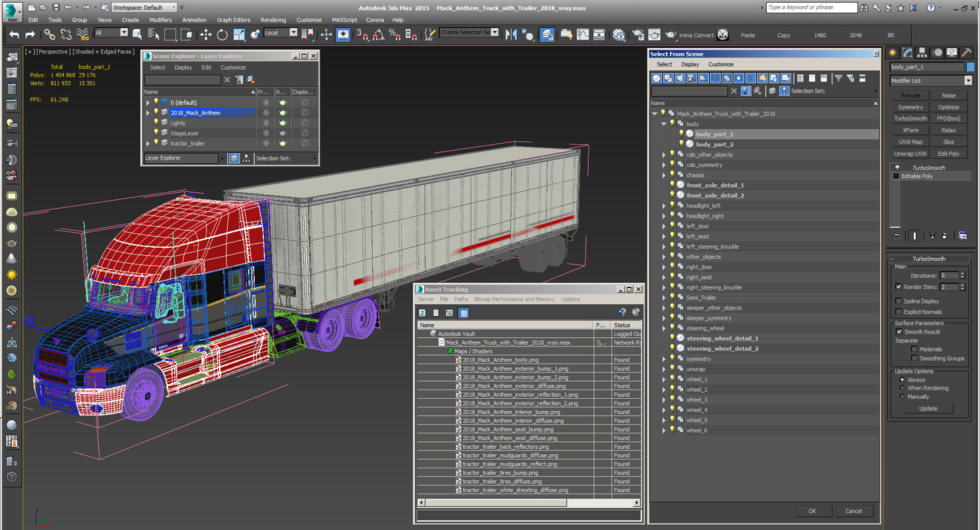
Task: Add the Edit Poly modifier
Action: [x=948, y=154]
